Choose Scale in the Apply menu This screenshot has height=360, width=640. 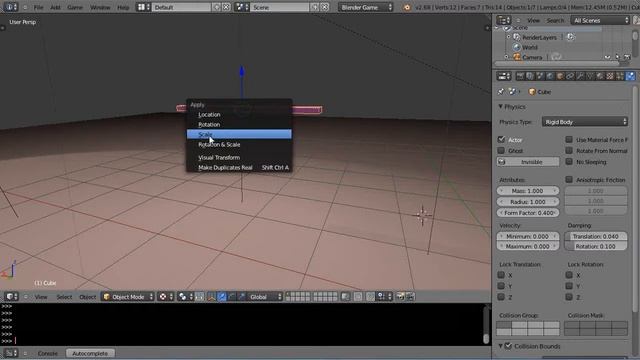click(239, 134)
